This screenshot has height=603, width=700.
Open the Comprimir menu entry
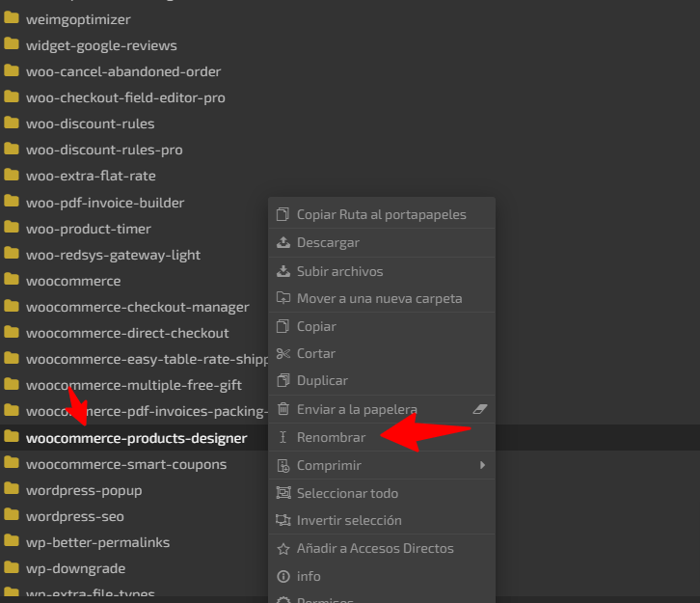coord(382,465)
